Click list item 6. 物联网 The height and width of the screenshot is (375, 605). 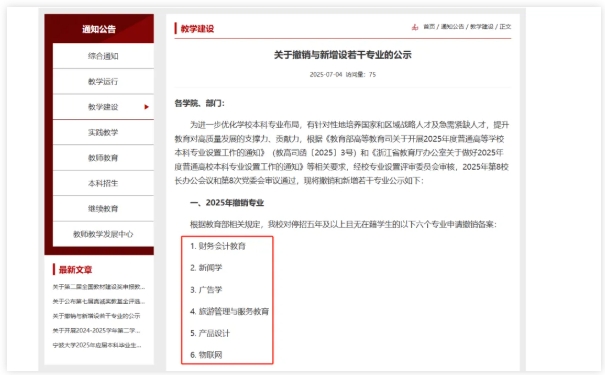tap(206, 355)
